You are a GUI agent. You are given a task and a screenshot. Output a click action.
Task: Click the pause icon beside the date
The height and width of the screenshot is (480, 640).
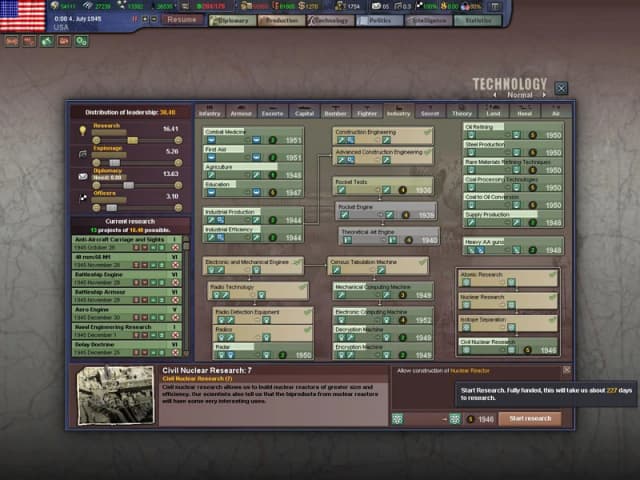click(135, 19)
